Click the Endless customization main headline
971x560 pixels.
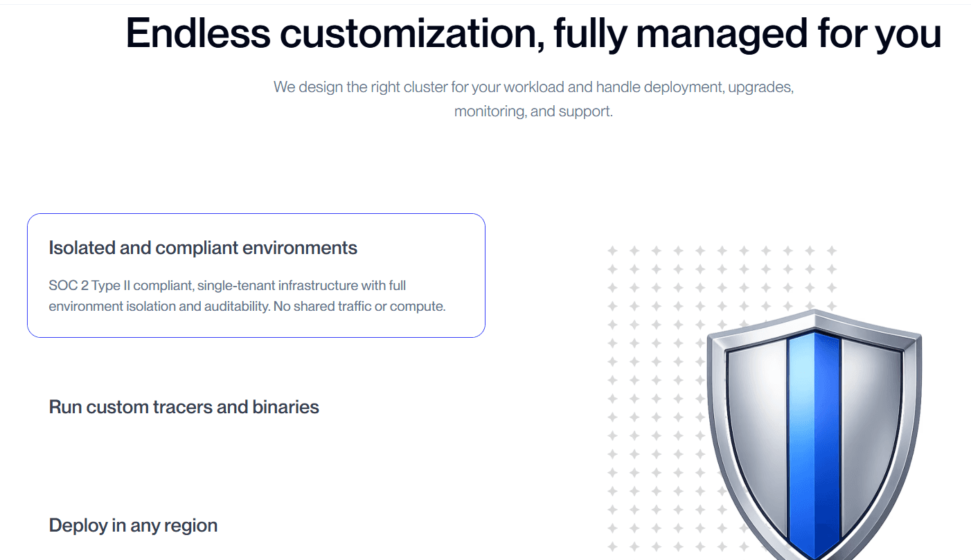(533, 33)
